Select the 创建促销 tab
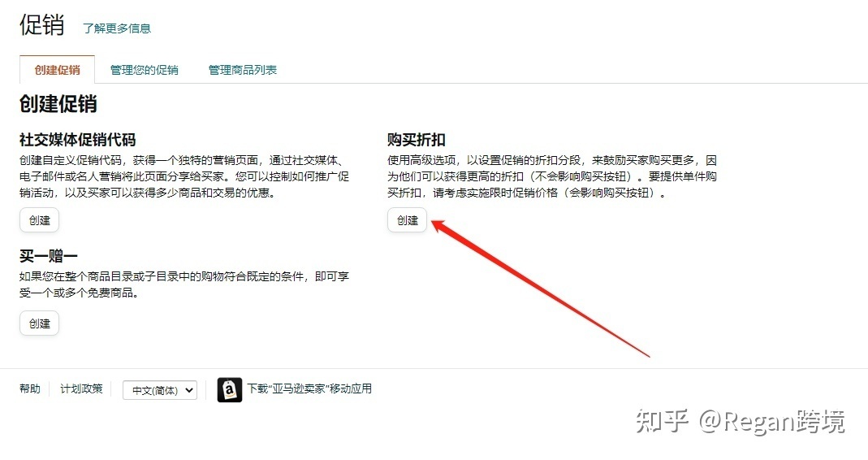The width and height of the screenshot is (868, 460). 57,70
